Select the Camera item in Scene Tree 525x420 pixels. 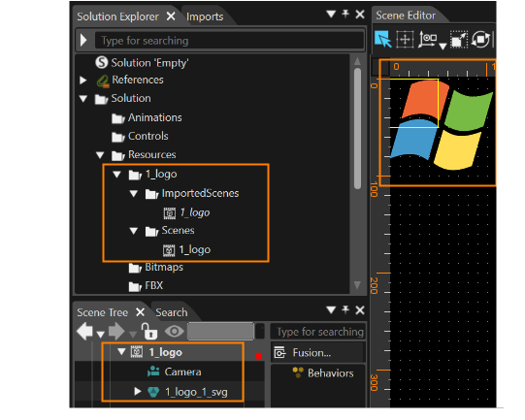[x=182, y=372]
